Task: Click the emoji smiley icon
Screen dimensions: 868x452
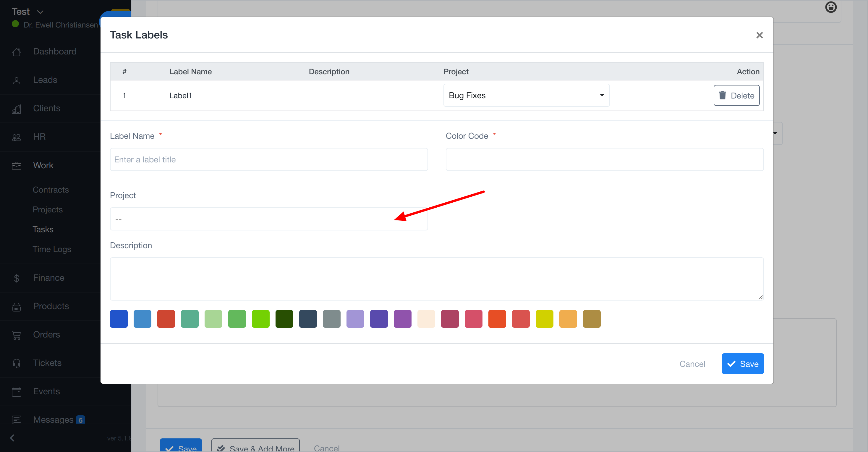Action: [830, 7]
